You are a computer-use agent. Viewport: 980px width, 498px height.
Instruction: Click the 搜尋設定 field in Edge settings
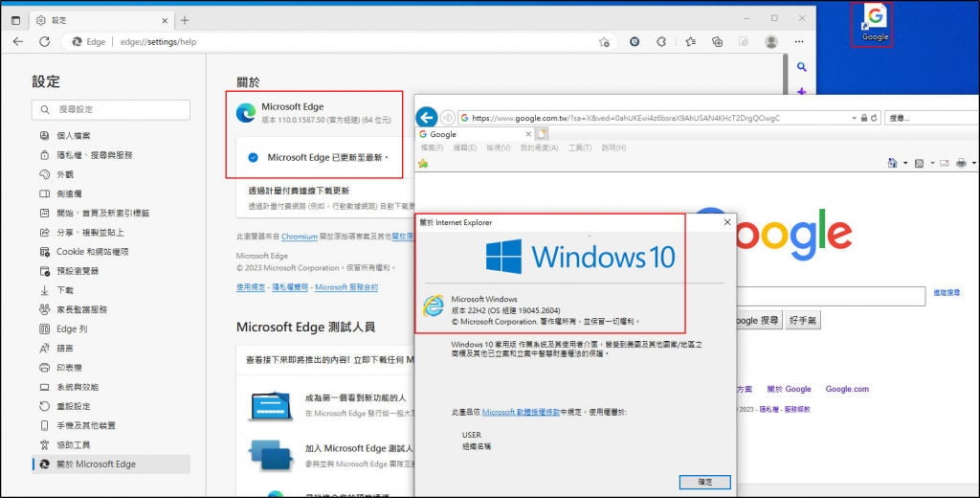point(111,109)
